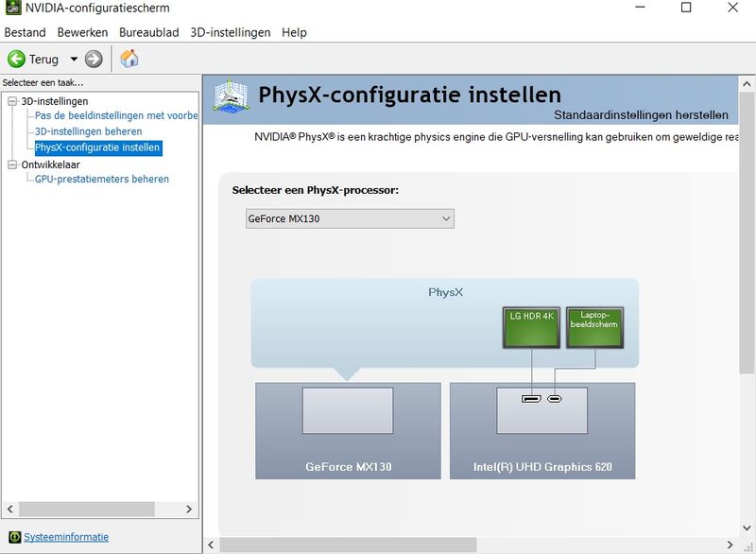Viewport: 756px width, 554px height.
Task: Click the main pane scroll left arrow
Action: tap(211, 545)
